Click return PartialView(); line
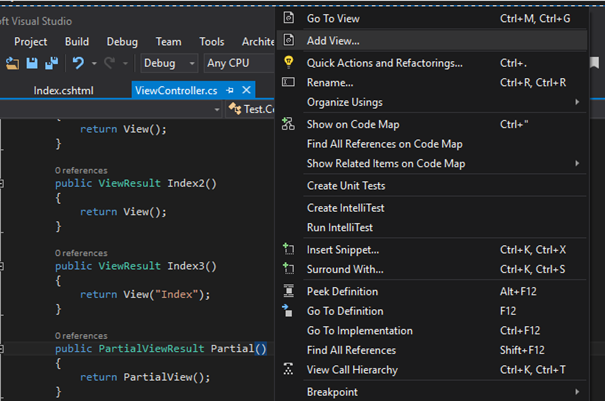The image size is (605, 401). (x=145, y=377)
